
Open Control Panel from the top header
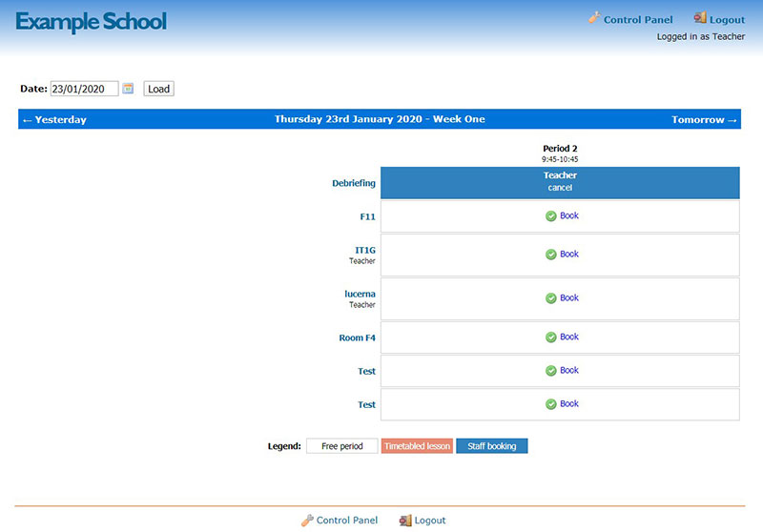(x=637, y=19)
